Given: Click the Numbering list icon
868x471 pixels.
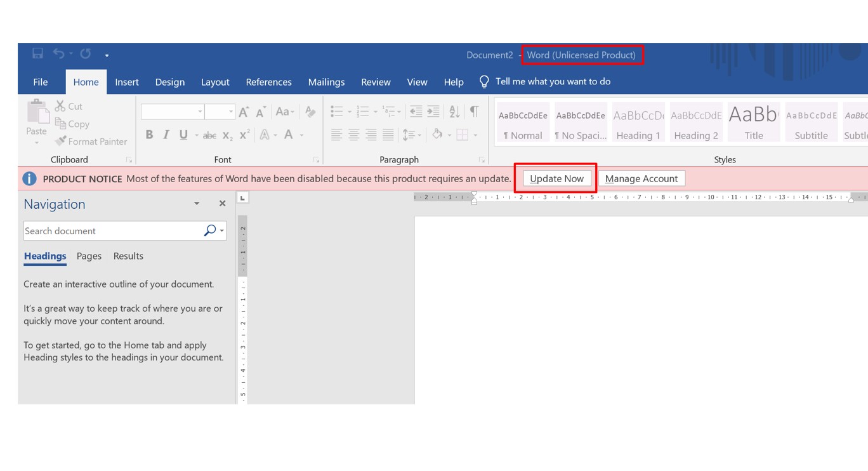Looking at the screenshot, I should click(363, 112).
